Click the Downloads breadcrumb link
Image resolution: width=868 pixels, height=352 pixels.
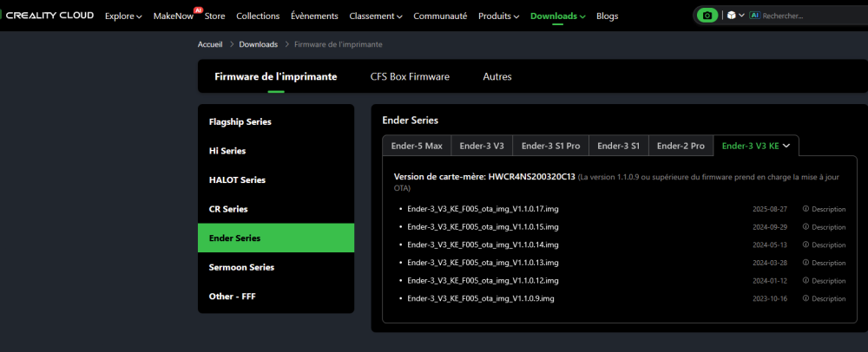pyautogui.click(x=258, y=44)
